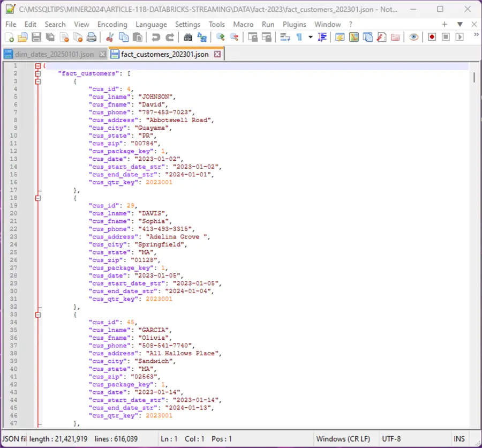Click the Copy toolbar icon

[124, 37]
